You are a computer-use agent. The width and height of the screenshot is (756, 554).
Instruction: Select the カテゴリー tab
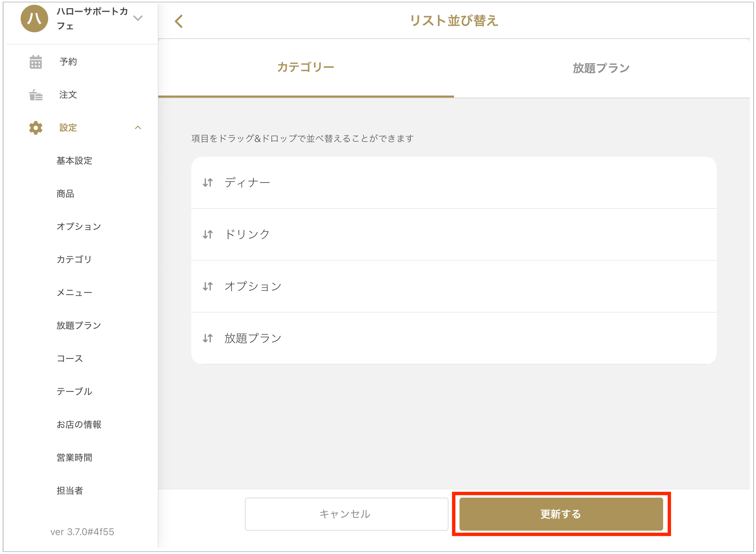click(305, 67)
